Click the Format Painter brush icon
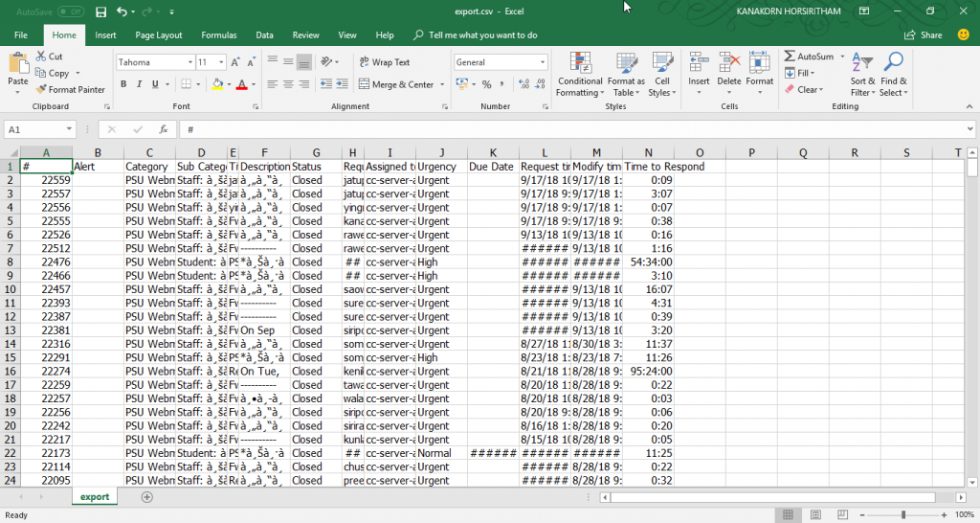Image resolution: width=980 pixels, height=523 pixels. (x=41, y=89)
